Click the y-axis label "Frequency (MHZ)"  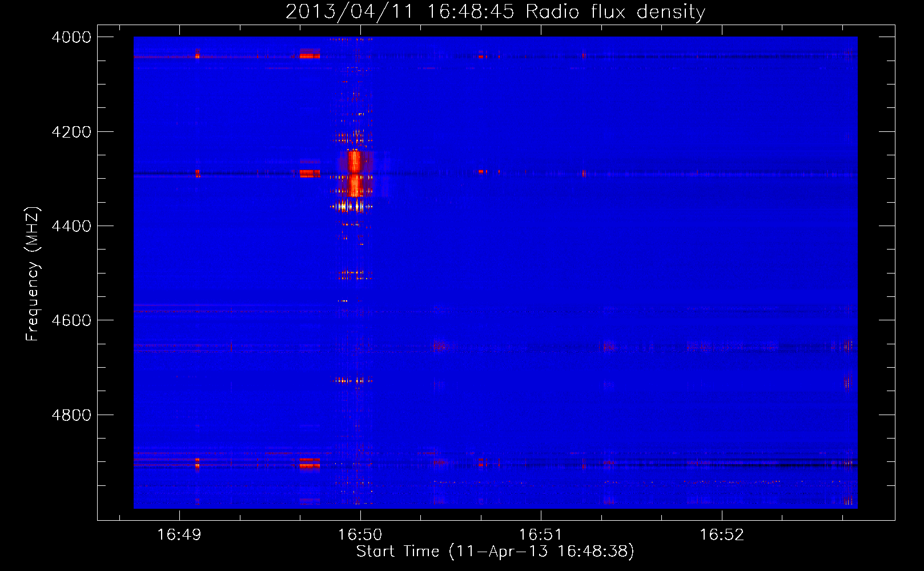pos(33,274)
